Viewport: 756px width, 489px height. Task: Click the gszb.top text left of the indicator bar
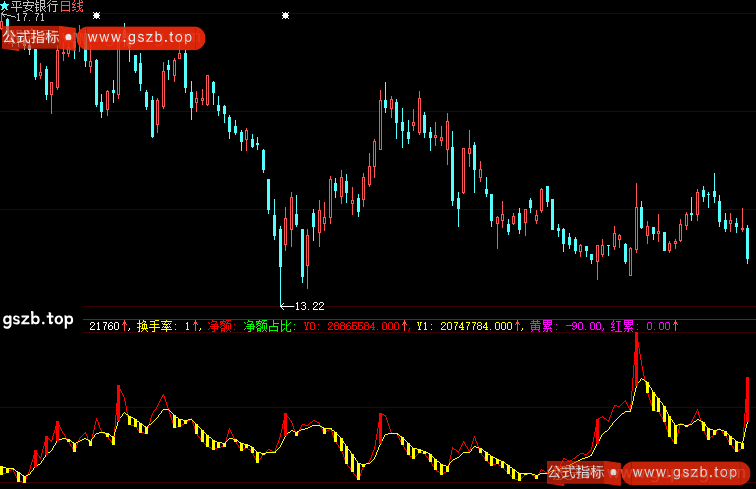tap(37, 319)
